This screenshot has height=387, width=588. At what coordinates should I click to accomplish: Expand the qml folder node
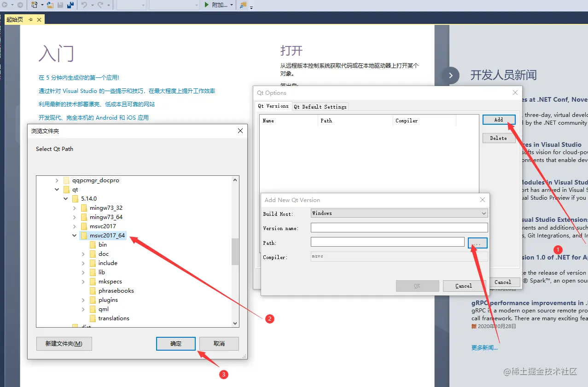tap(83, 309)
